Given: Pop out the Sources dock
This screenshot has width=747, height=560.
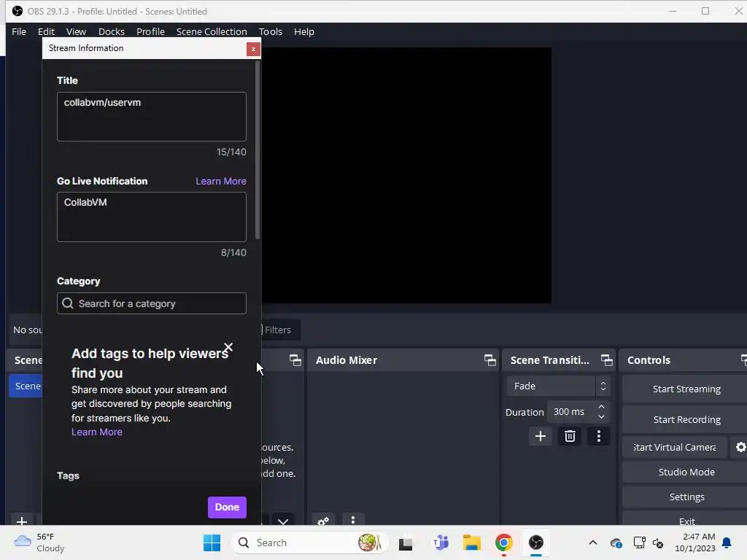Looking at the screenshot, I should [295, 360].
